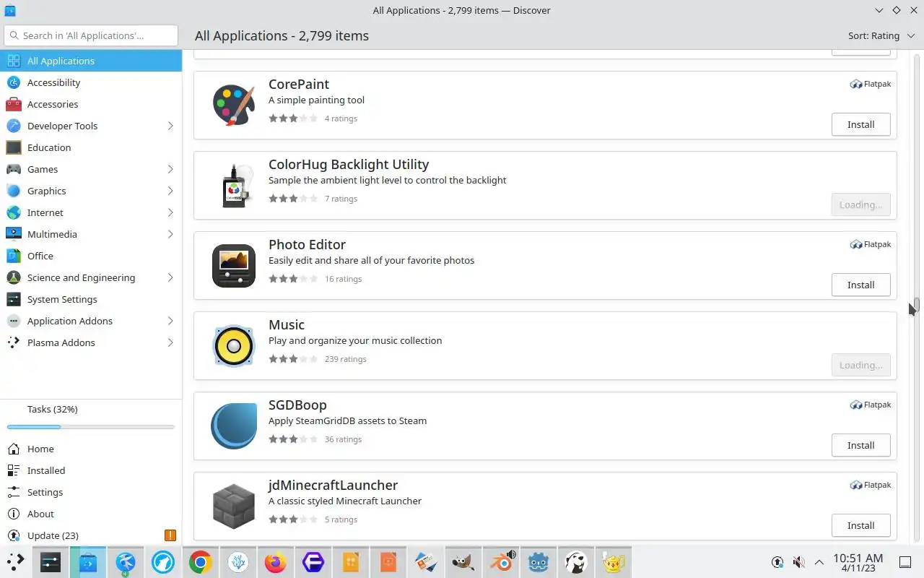Open the Accessories category
Image resolution: width=924 pixels, height=578 pixels.
91,104
